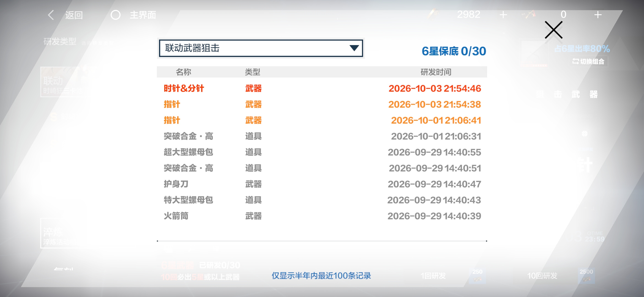Select the 时针&分针 weapon record row
This screenshot has width=644, height=297.
click(x=322, y=88)
